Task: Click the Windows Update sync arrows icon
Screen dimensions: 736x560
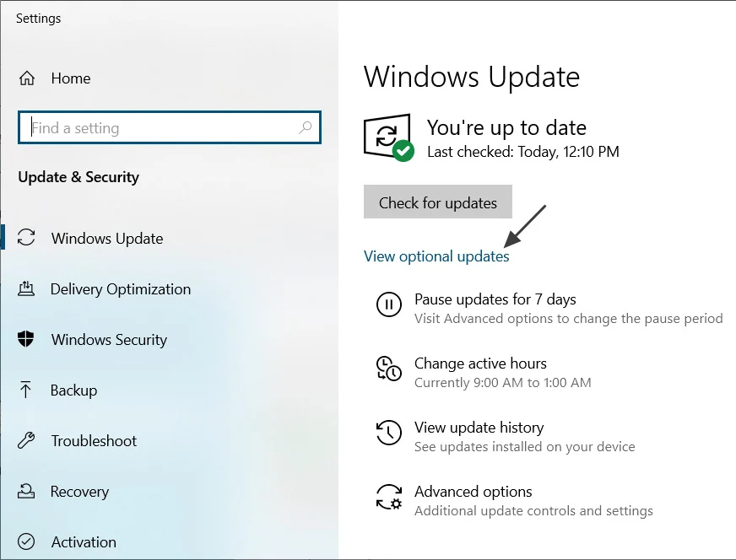Action: point(26,238)
